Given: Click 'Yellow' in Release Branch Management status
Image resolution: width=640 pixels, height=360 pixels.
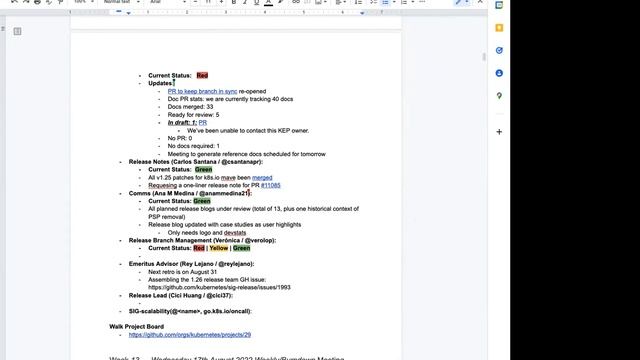Looking at the screenshot, I should [219, 248].
